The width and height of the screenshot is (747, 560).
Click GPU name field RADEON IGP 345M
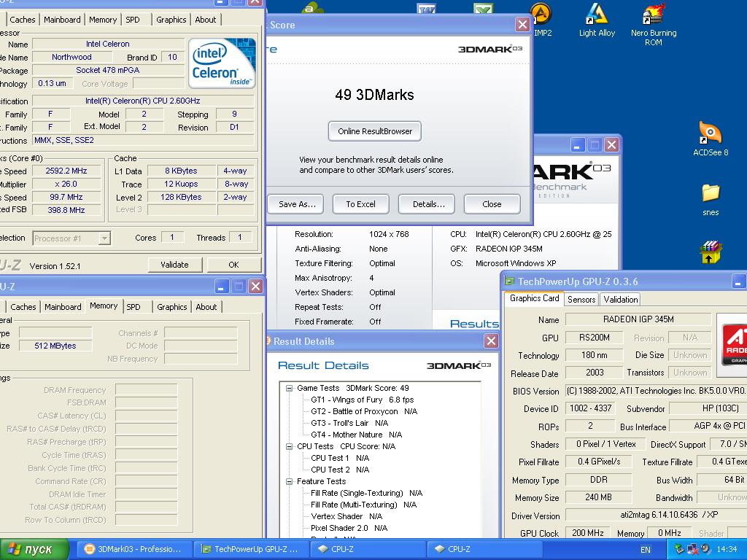(638, 319)
